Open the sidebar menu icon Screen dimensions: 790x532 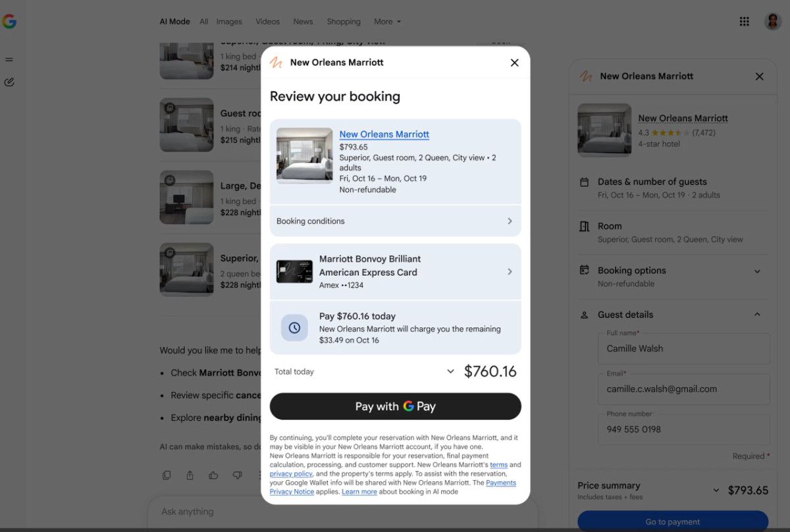pos(9,59)
